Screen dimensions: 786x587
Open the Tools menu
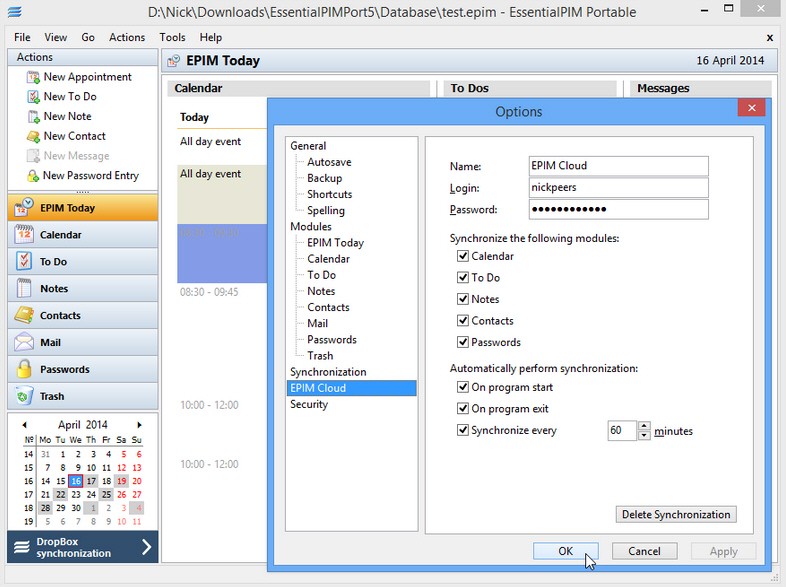(172, 37)
